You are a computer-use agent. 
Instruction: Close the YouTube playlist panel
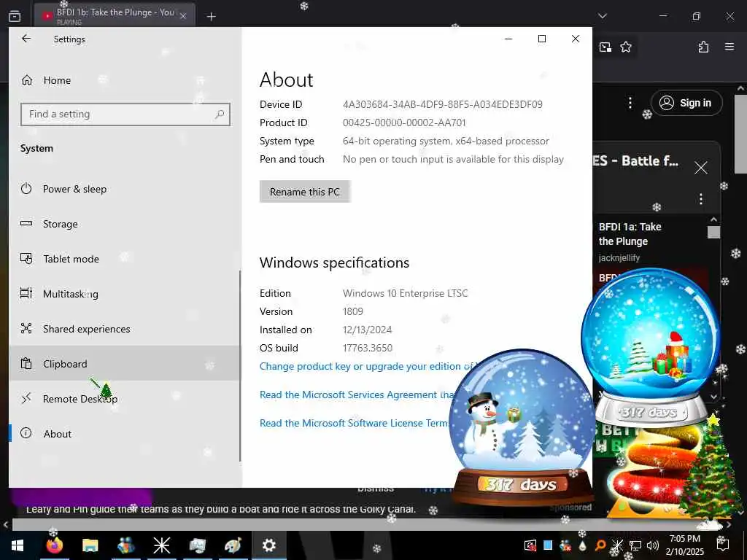click(x=701, y=168)
